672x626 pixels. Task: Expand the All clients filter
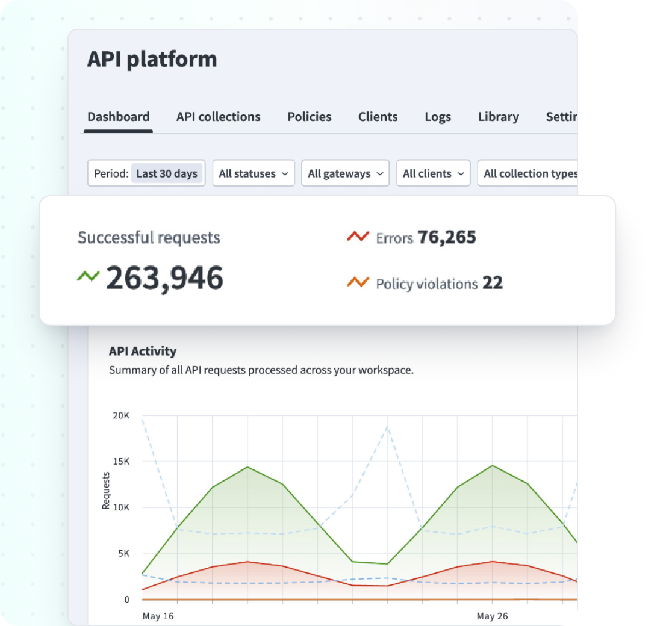[x=434, y=173]
